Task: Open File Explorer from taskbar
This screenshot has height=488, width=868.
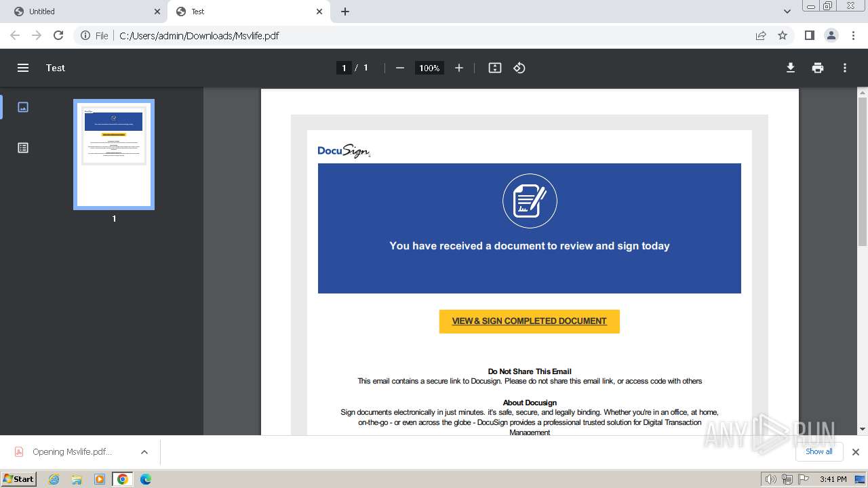Action: 77,479
